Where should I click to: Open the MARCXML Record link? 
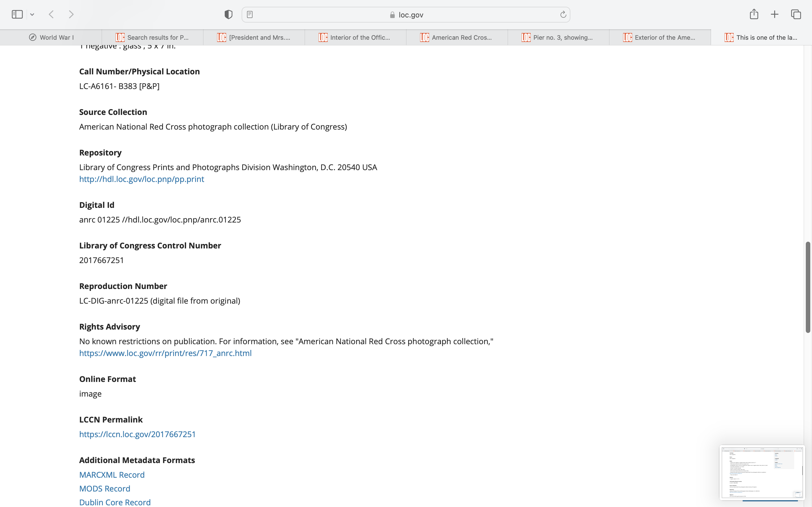[x=112, y=475]
